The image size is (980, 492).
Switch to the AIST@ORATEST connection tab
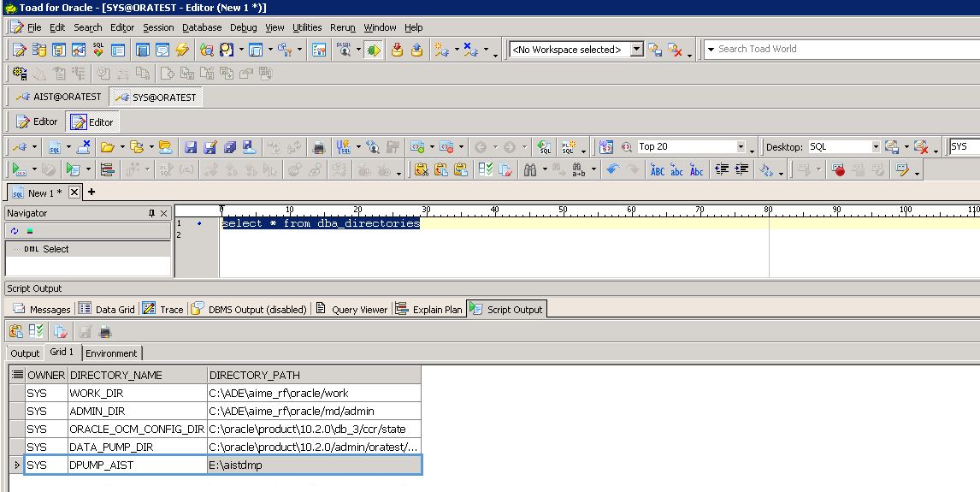[59, 97]
